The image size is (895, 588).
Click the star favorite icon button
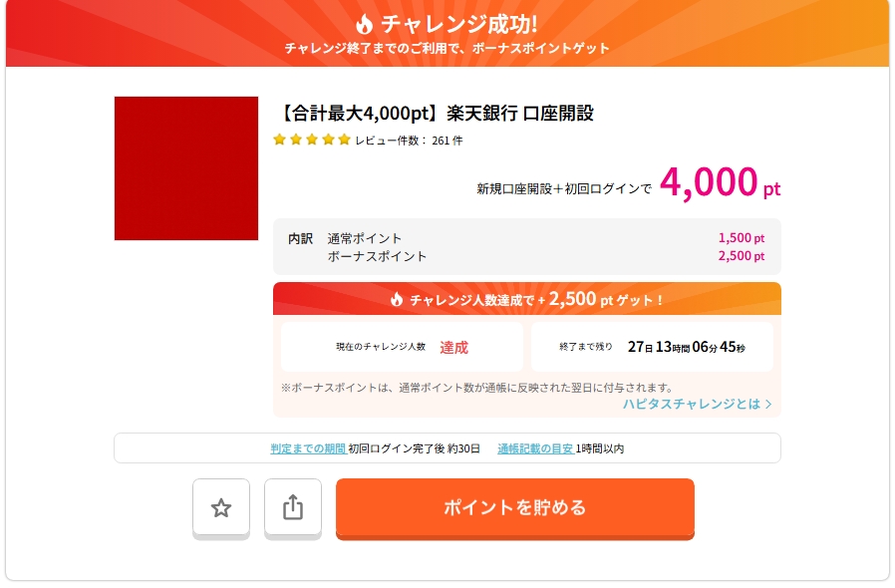tap(221, 508)
